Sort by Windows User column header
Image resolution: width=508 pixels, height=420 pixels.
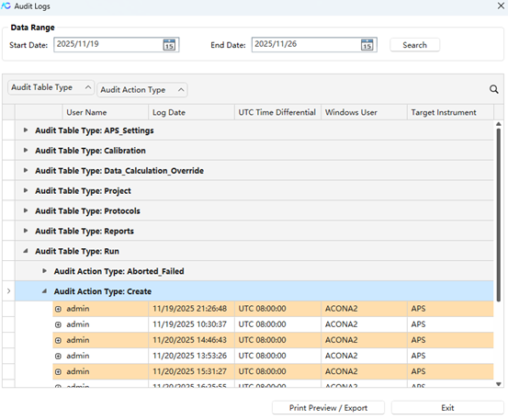364,112
